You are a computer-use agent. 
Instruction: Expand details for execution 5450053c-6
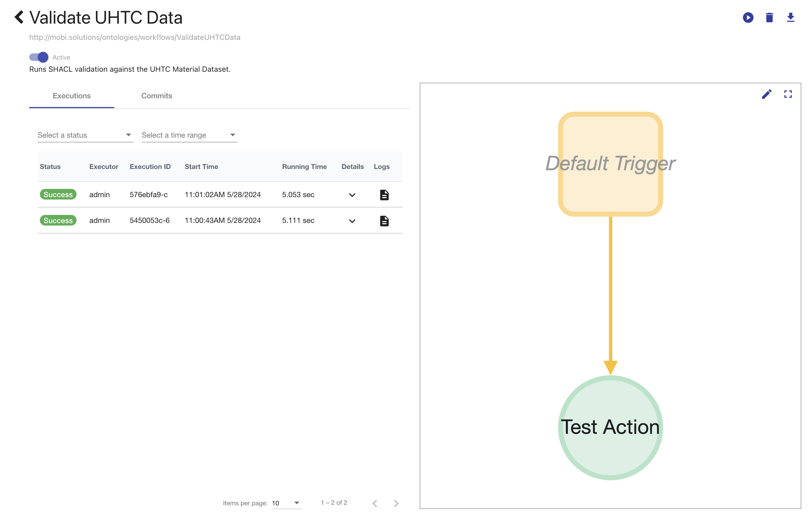tap(352, 220)
